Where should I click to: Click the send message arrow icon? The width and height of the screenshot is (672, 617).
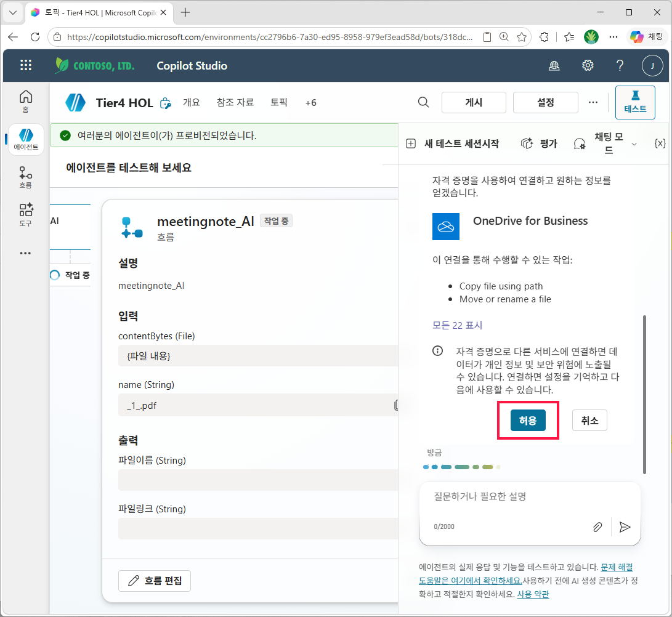pos(625,527)
